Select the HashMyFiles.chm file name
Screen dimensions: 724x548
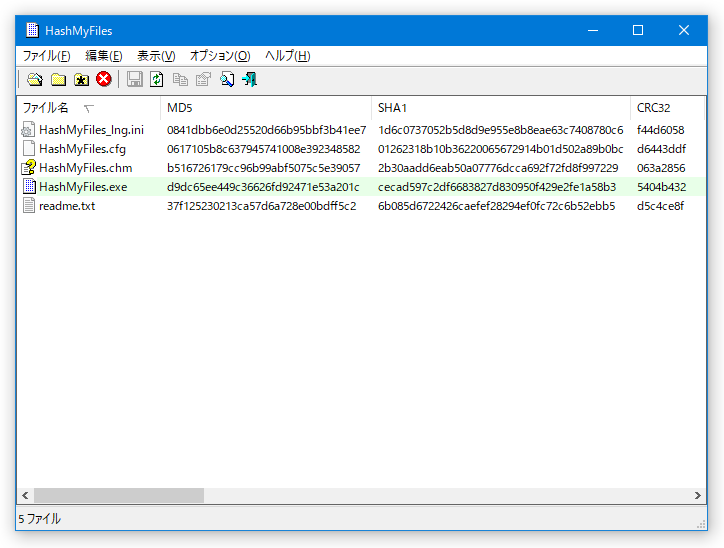tap(85, 168)
